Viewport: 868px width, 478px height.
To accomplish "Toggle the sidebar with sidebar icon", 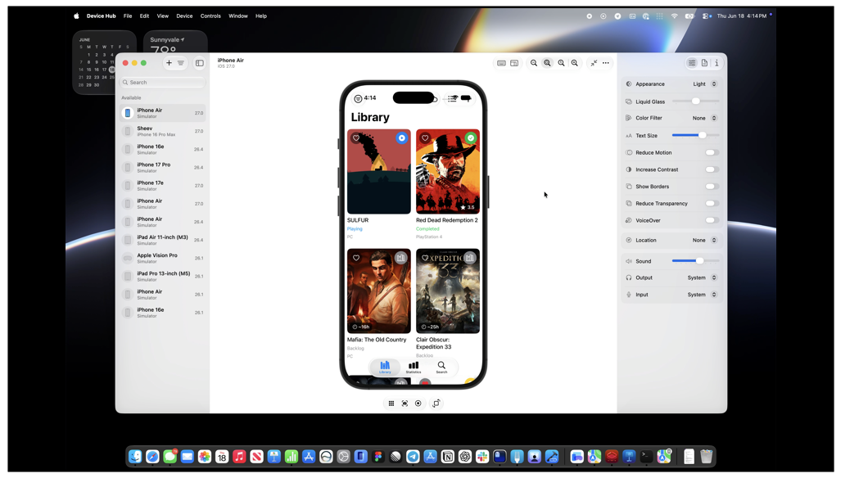I will point(199,63).
